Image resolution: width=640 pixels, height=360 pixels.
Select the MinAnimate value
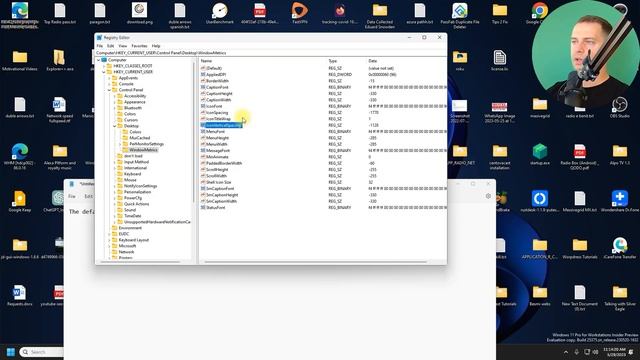(x=217, y=157)
